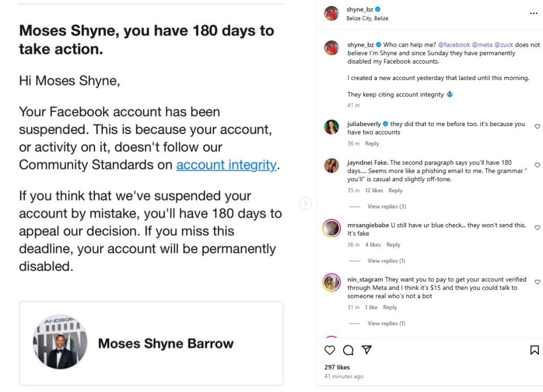Open comments via the speech bubble icon

(348, 350)
